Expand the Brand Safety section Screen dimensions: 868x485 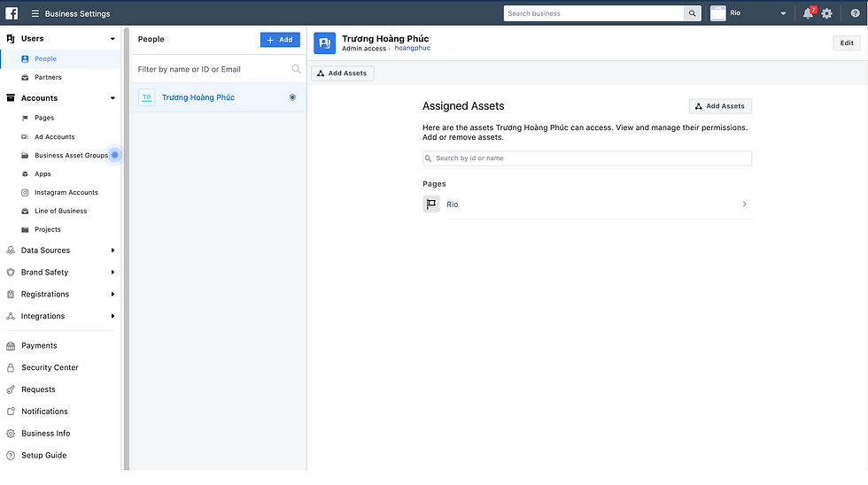click(x=112, y=272)
